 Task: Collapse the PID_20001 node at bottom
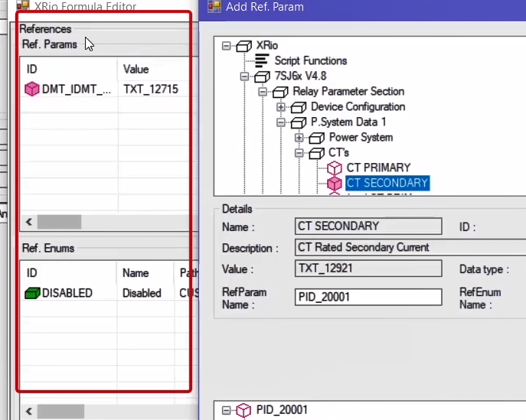coord(226,411)
